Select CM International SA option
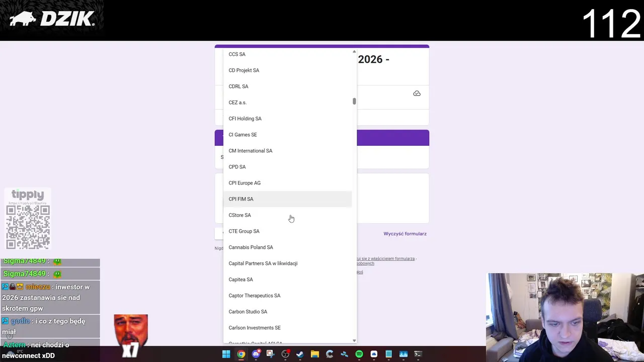 pos(287,151)
